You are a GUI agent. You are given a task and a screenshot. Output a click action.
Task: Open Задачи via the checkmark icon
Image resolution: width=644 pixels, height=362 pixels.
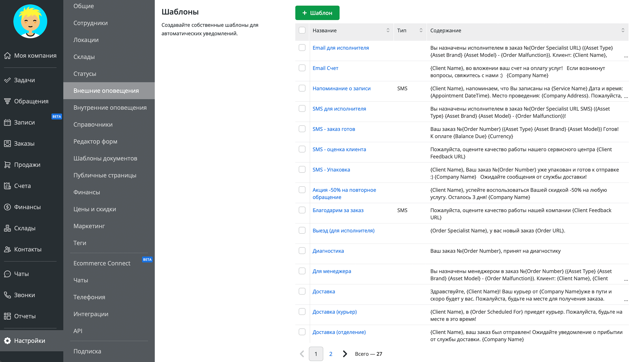8,80
